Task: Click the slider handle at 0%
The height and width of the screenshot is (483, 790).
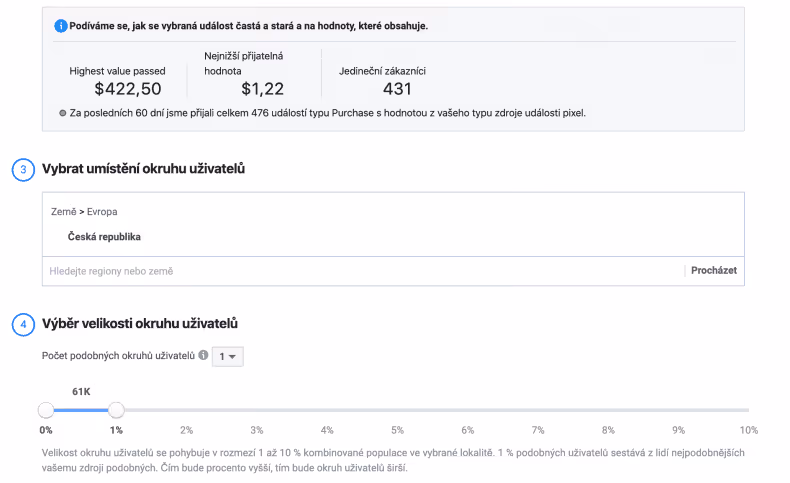Action: tap(46, 409)
